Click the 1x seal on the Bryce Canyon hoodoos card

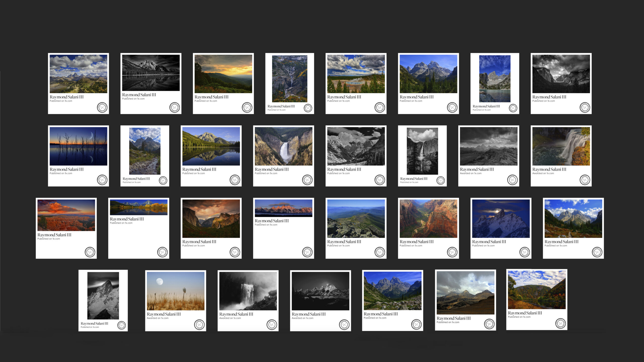(90, 252)
